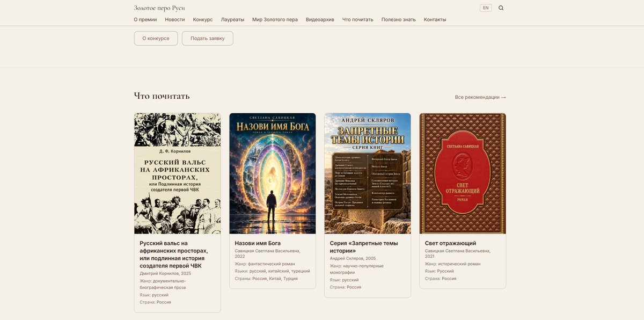The width and height of the screenshot is (644, 320).
Task: Open the Что почитать menu item
Action: [358, 19]
